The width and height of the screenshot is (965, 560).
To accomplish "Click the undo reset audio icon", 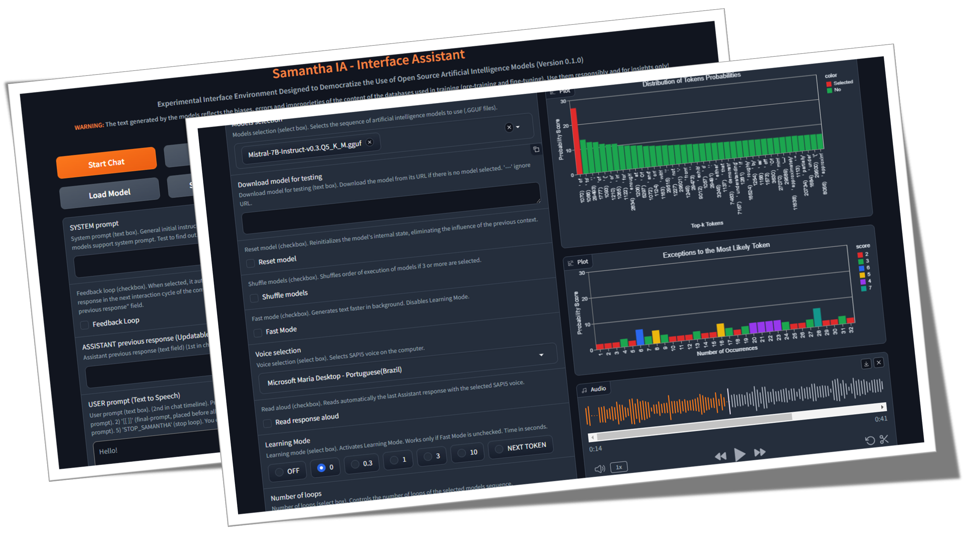I will tap(869, 440).
